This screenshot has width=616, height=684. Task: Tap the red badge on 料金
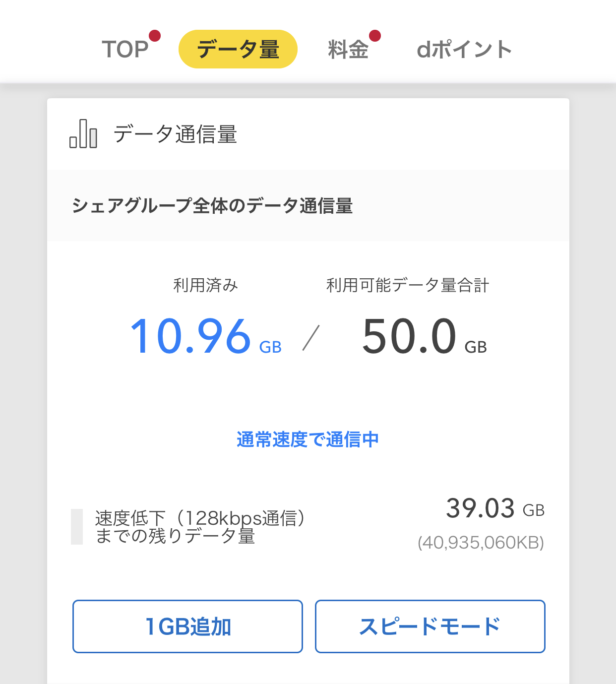(375, 36)
